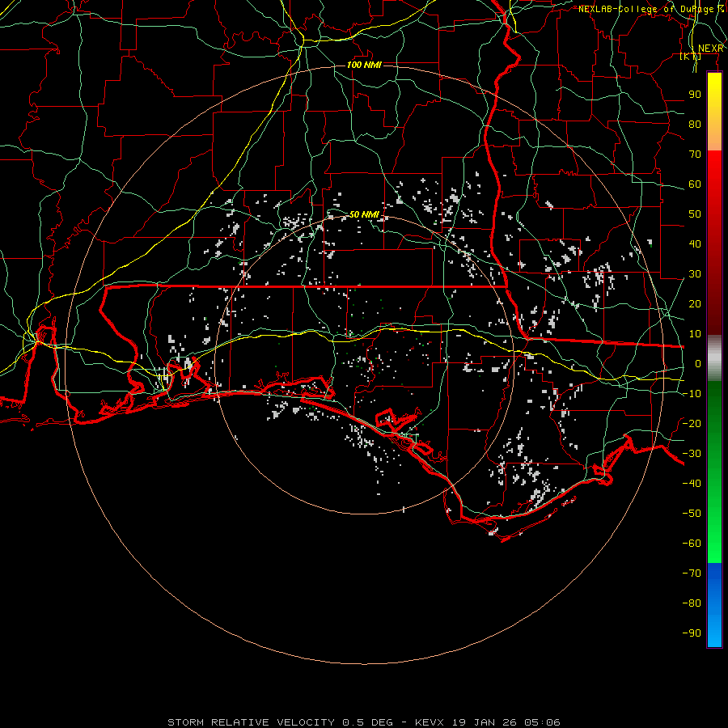Pick the light blue -90 color band

(714, 632)
